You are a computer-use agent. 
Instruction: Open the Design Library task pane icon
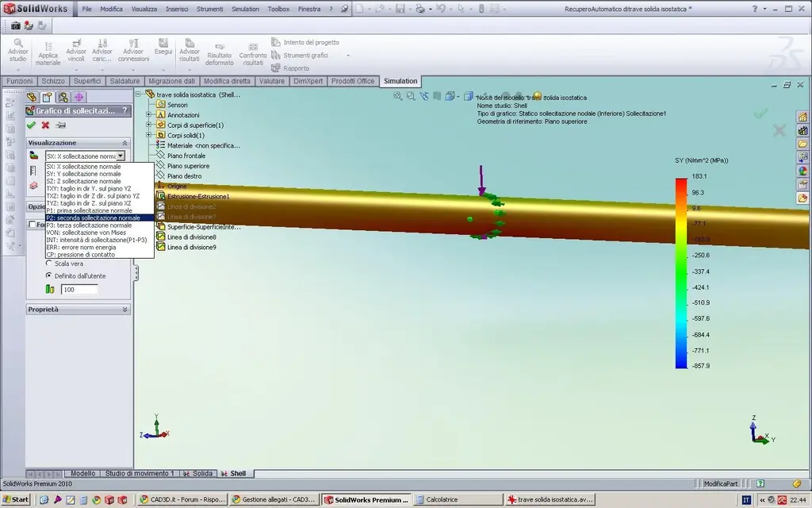coord(802,130)
